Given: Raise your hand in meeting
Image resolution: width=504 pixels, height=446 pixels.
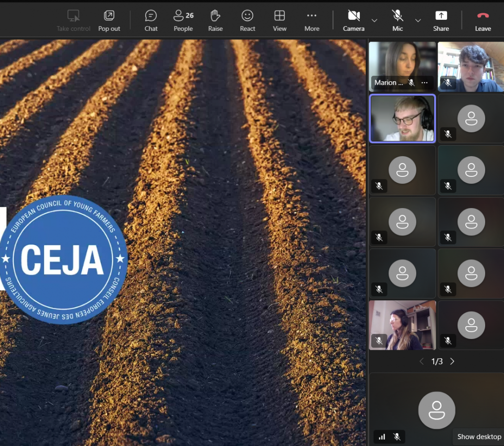Looking at the screenshot, I should pyautogui.click(x=215, y=20).
